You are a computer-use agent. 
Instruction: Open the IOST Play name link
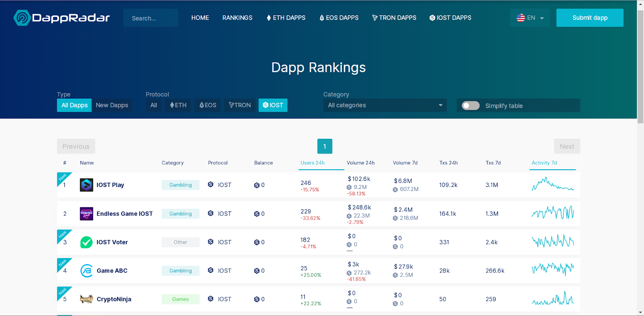(x=110, y=185)
